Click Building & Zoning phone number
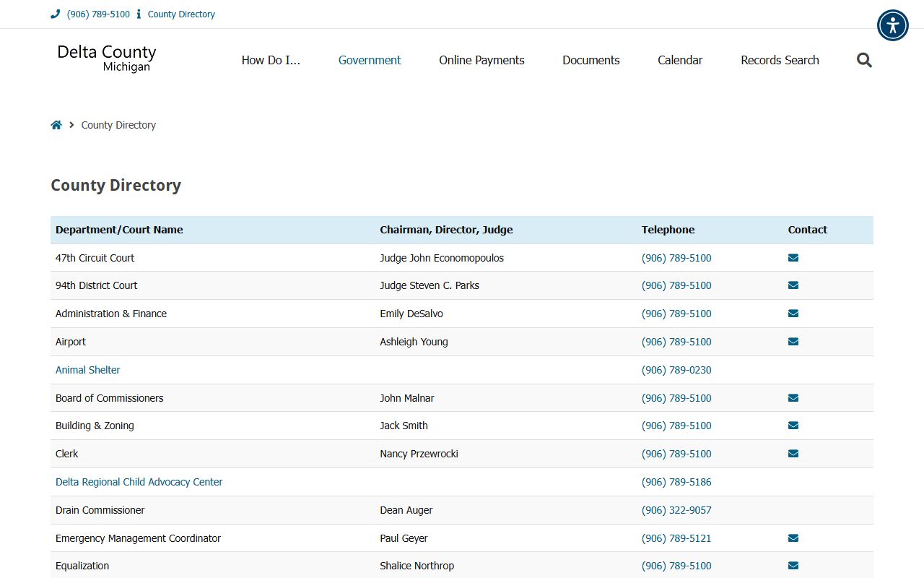924x578 pixels. [676, 426]
